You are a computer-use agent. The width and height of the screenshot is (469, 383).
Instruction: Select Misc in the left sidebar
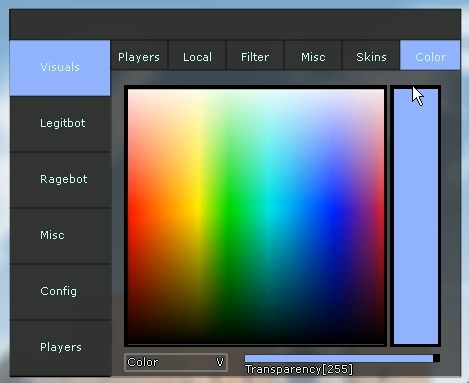[60, 236]
